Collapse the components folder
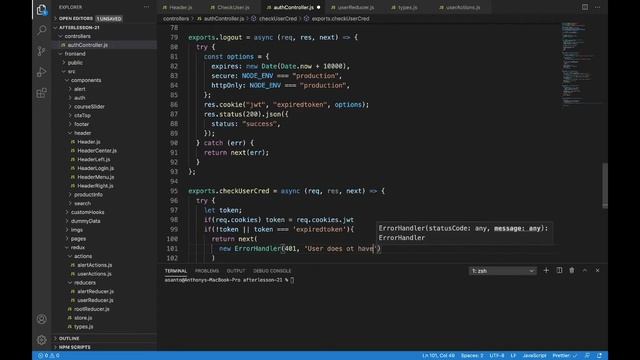This screenshot has height=360, width=640. pyautogui.click(x=86, y=80)
